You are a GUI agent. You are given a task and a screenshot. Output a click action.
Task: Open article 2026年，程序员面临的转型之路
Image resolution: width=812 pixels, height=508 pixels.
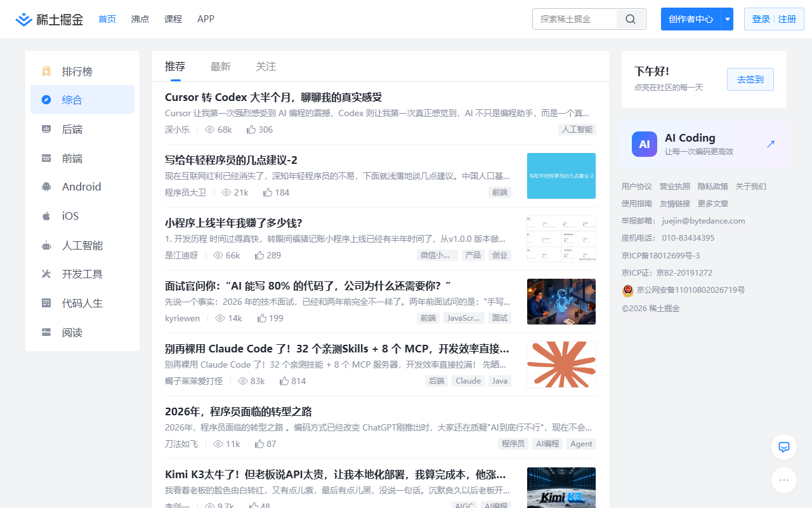[x=239, y=411]
